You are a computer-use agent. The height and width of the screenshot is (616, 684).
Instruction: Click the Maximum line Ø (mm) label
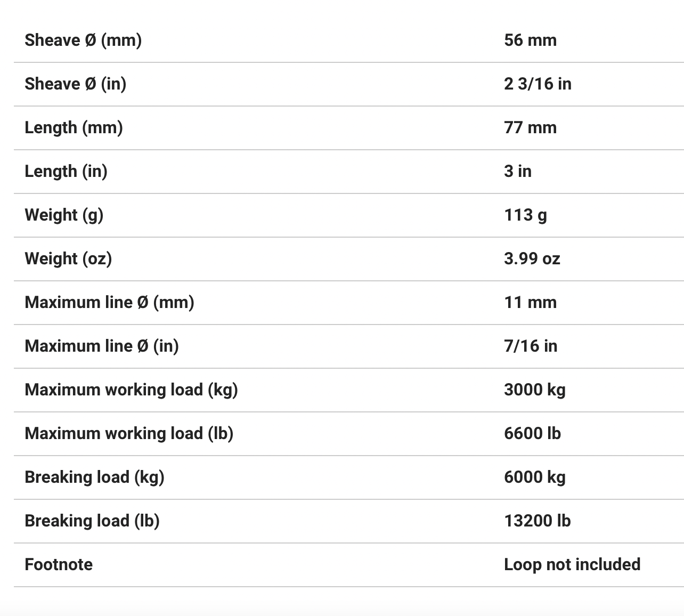(x=109, y=302)
